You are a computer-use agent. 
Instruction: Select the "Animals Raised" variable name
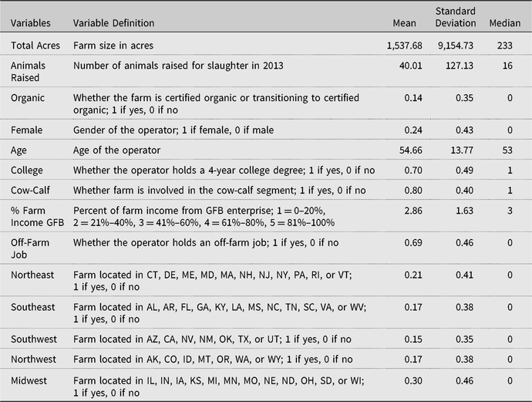tap(29, 72)
